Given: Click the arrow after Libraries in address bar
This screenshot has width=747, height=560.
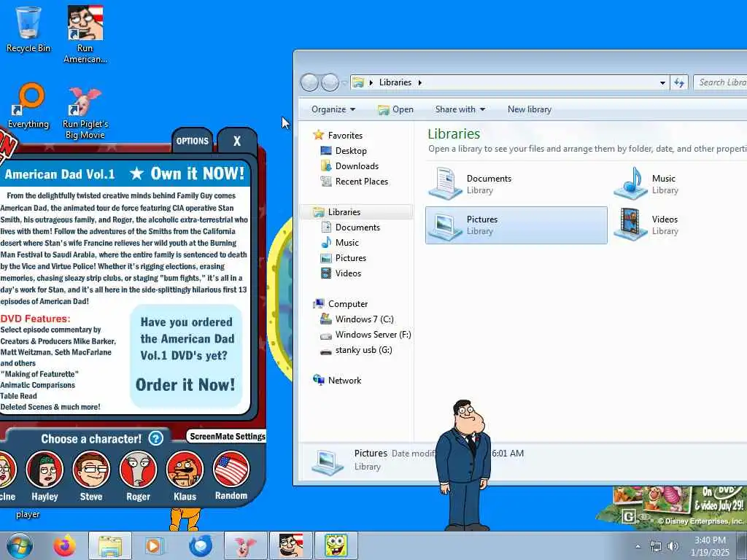Looking at the screenshot, I should pos(419,82).
